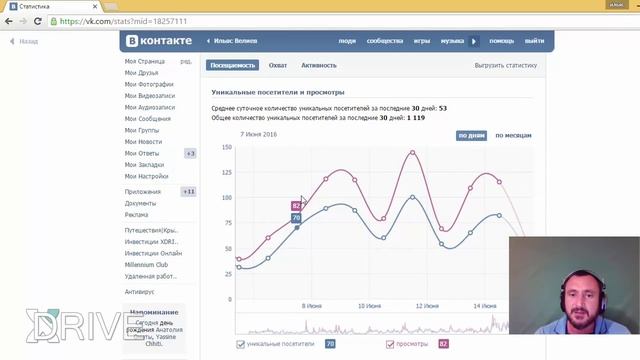Open Антивирус in sidebar
This screenshot has height=360, width=640.
139,292
